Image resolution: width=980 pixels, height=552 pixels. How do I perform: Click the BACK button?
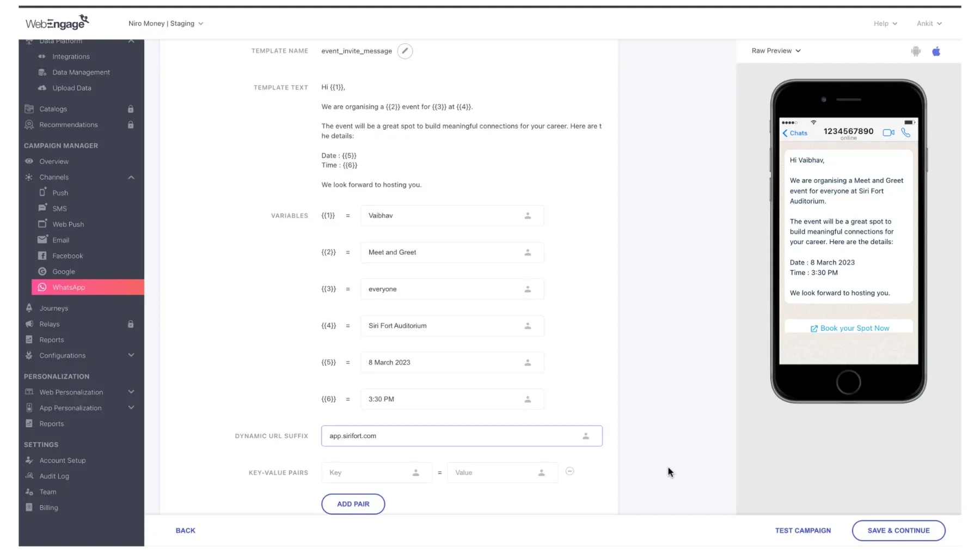[x=185, y=531]
